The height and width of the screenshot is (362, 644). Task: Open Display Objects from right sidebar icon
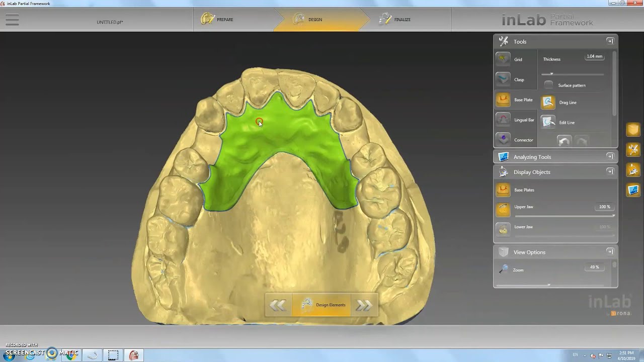633,170
